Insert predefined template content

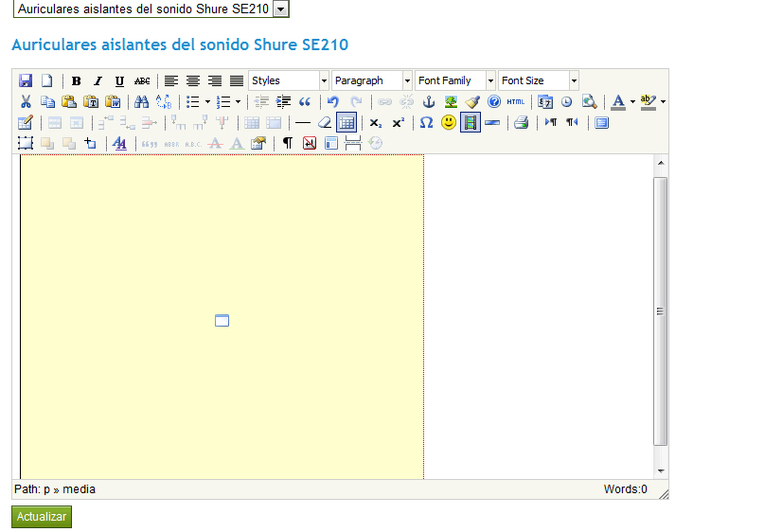331,144
